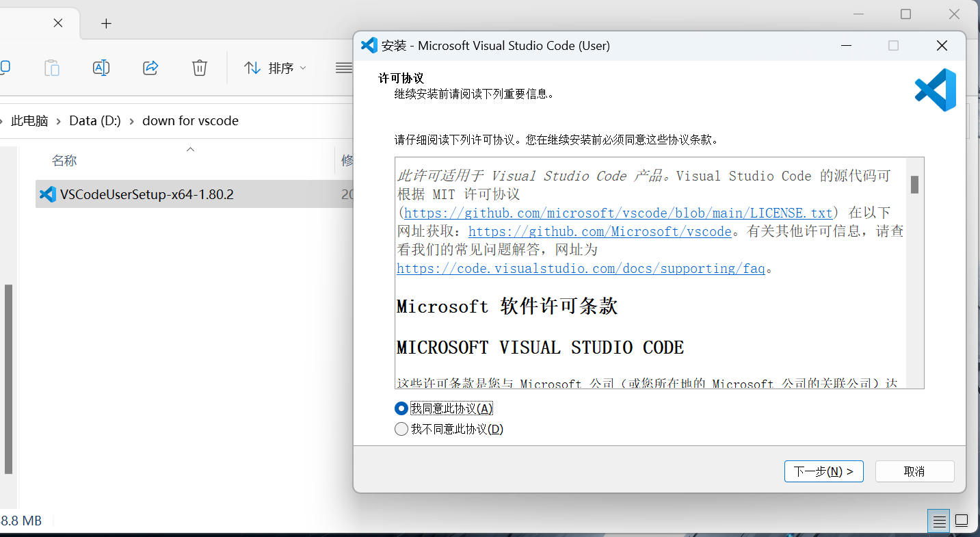Image resolution: width=980 pixels, height=537 pixels.
Task: Click the Explorer navigation pane scrollbar
Action: pos(8,380)
